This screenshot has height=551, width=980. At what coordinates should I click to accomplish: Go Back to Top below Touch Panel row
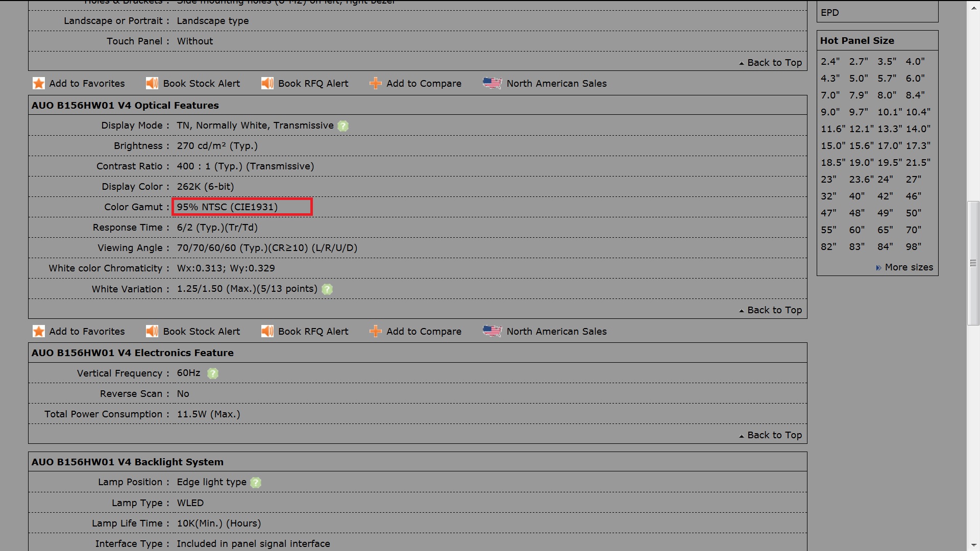pos(774,62)
